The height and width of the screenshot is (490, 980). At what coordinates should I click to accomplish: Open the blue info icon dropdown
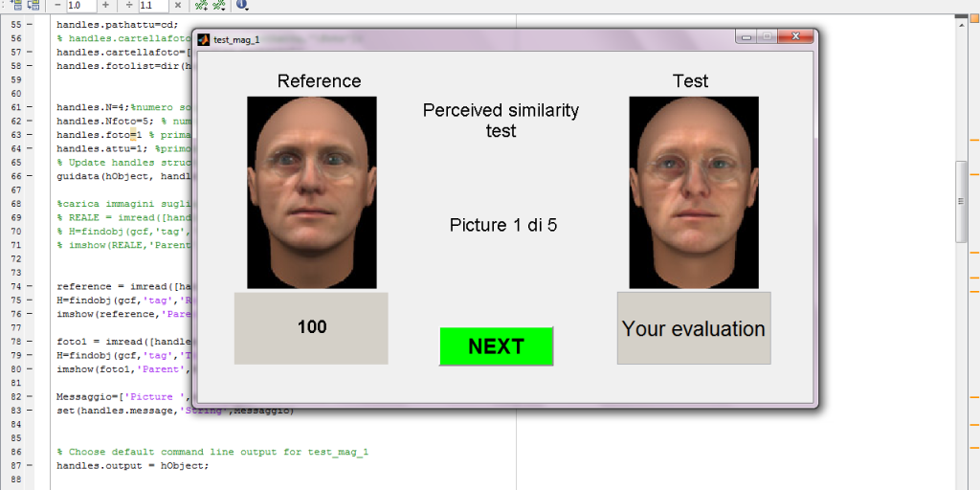(241, 6)
